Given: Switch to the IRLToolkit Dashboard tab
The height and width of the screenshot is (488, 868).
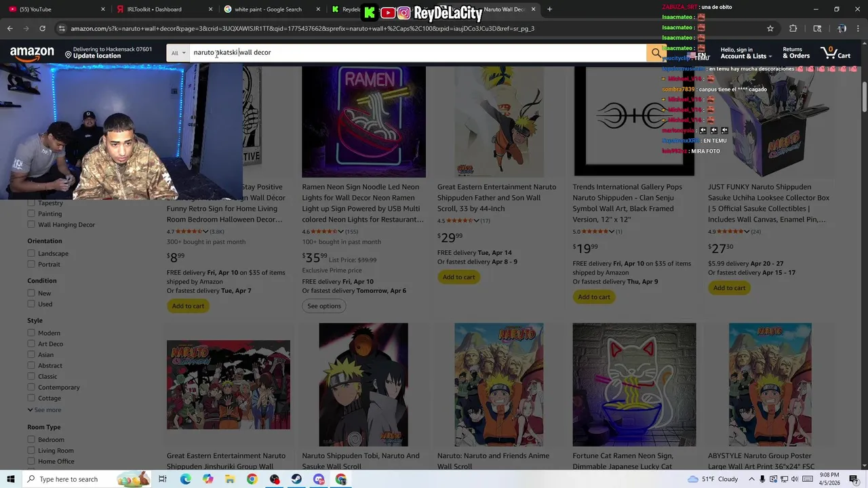Looking at the screenshot, I should 154,9.
